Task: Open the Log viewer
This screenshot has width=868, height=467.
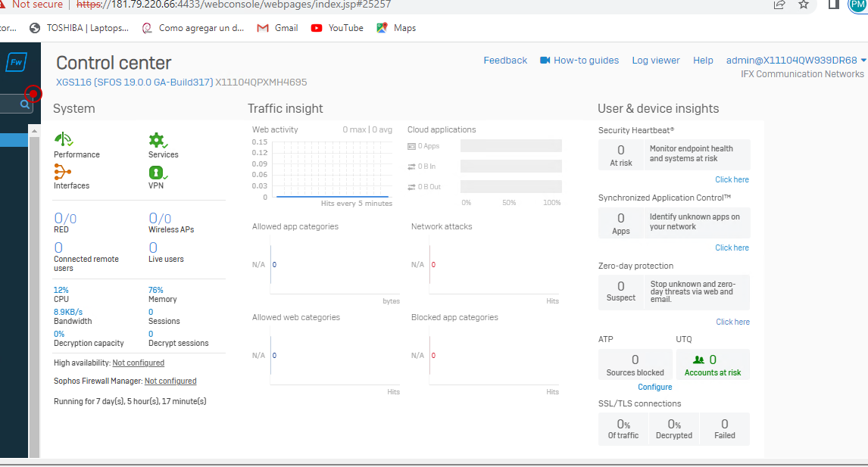Action: [x=656, y=61]
